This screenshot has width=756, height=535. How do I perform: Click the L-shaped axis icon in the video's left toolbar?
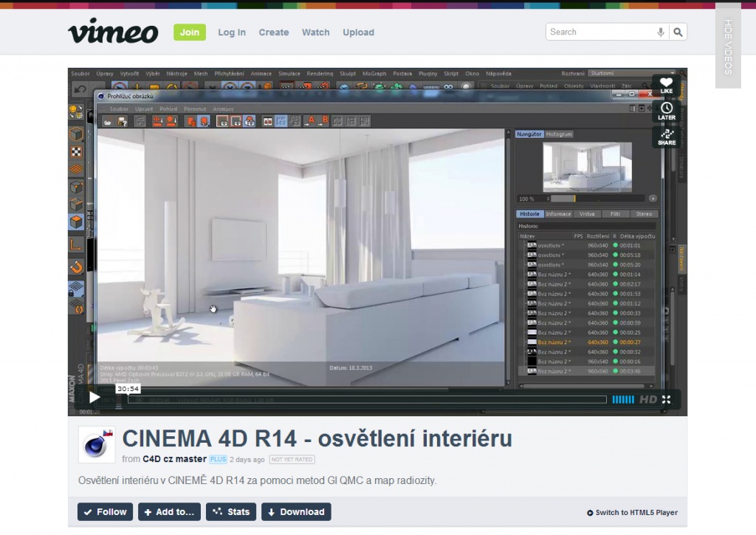pyautogui.click(x=76, y=244)
